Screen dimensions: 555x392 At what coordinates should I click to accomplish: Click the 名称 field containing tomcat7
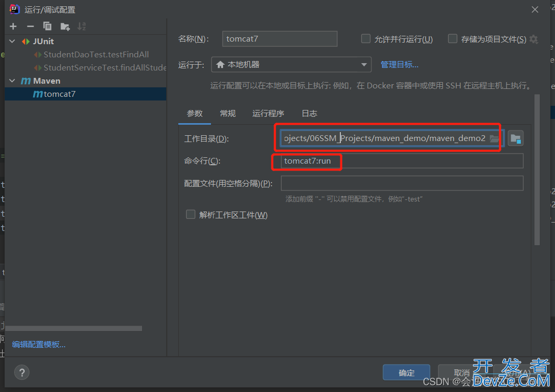coord(280,38)
